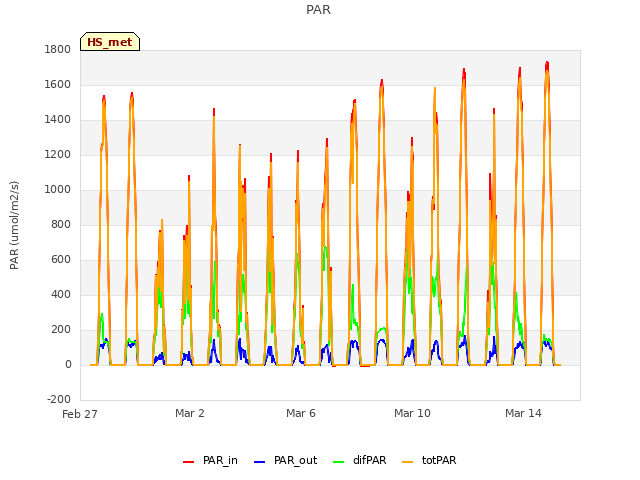Click the 1600 y-axis label
640x480 pixels.
58,85
